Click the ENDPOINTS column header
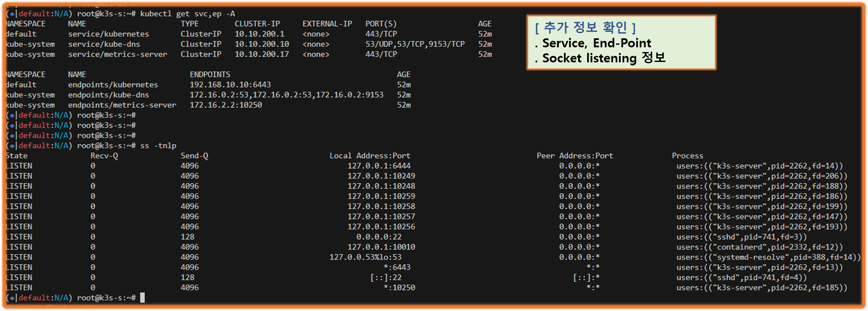Image resolution: width=868 pixels, height=311 pixels. tap(210, 75)
